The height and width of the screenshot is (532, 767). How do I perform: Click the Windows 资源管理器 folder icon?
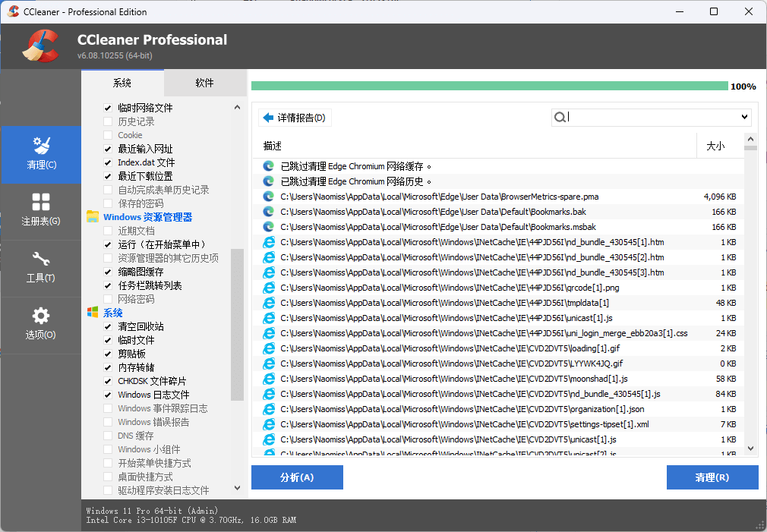click(x=94, y=215)
